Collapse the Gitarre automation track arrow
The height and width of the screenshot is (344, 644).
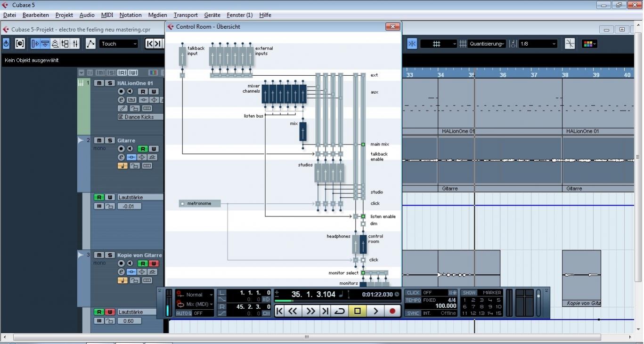point(81,140)
